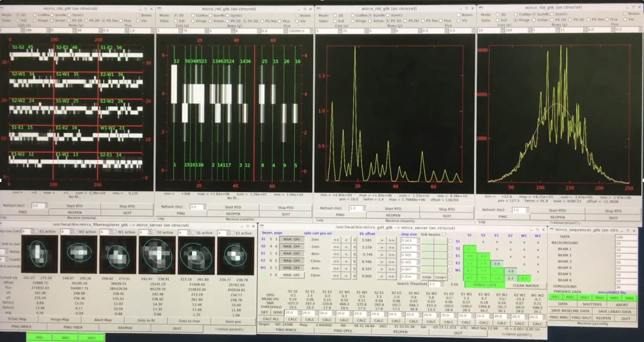This screenshot has height=342, width=644.
Task: Click Start RTD in the PS 1D spectrum window
Action: (x=393, y=209)
